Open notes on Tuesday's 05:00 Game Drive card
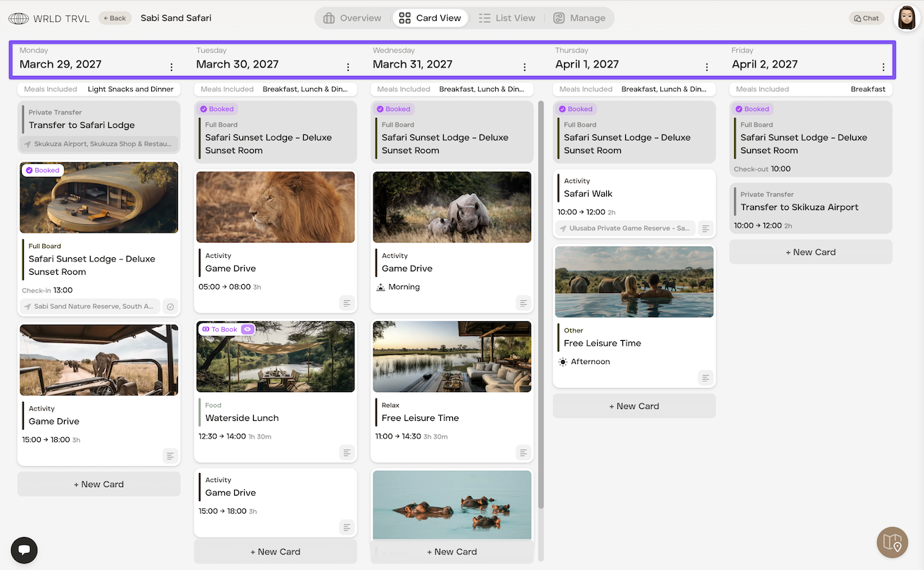 pos(347,303)
